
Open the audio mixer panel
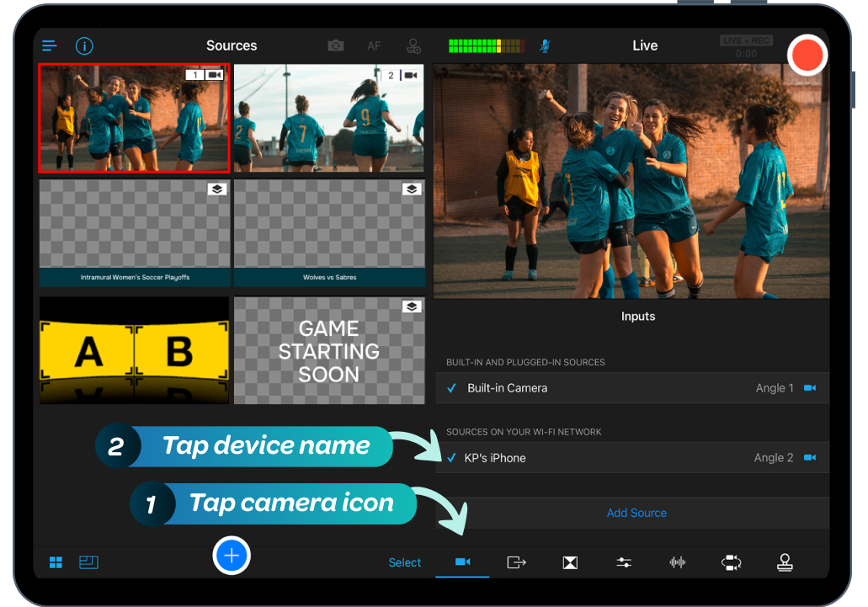pos(678,562)
